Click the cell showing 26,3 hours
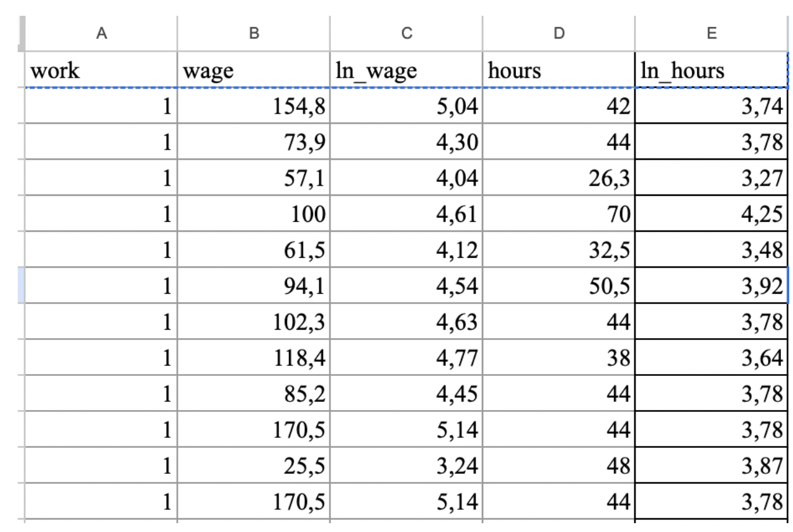The width and height of the screenshot is (793, 532). (x=558, y=179)
